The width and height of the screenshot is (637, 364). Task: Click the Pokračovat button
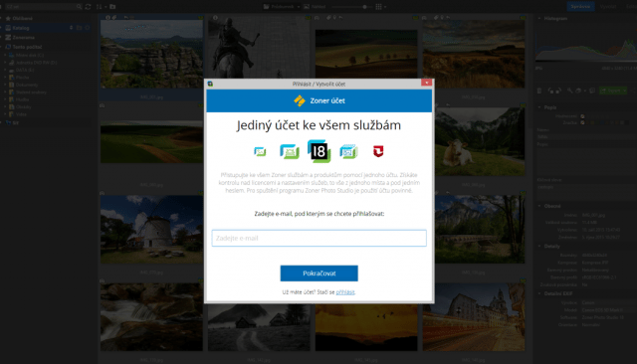pyautogui.click(x=318, y=273)
